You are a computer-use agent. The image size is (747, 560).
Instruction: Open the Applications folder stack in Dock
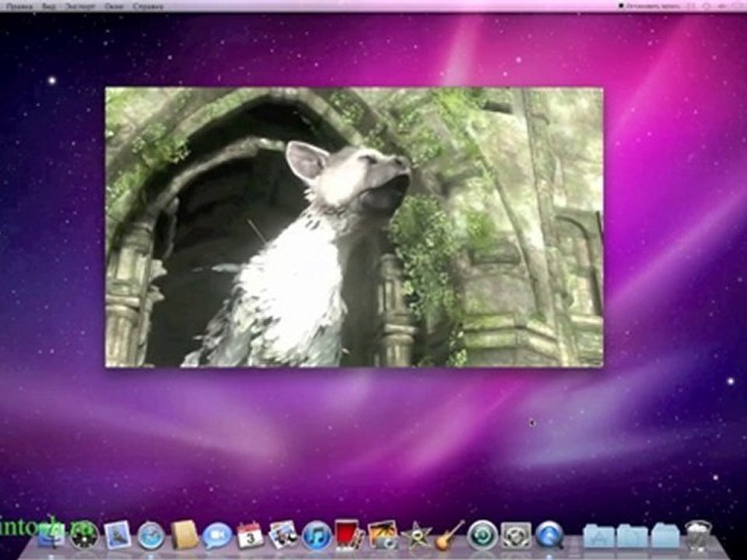click(x=599, y=536)
